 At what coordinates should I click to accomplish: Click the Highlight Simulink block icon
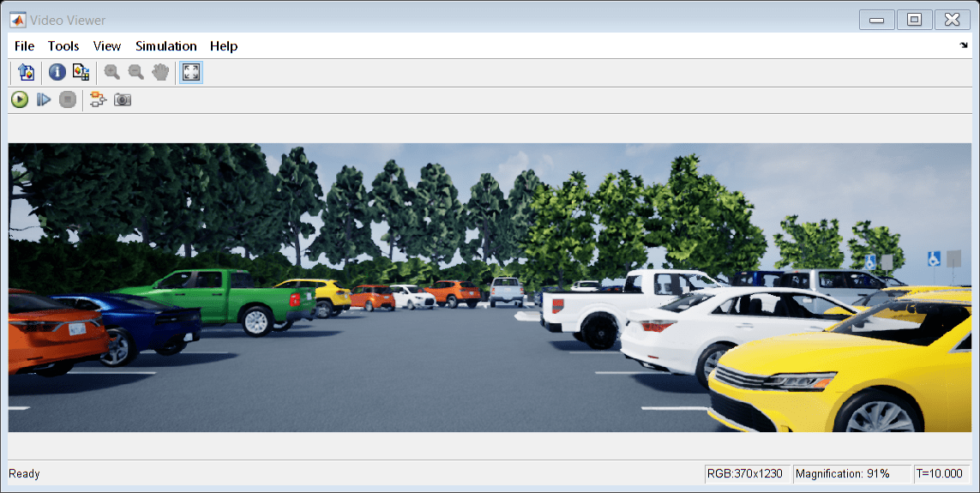point(98,100)
